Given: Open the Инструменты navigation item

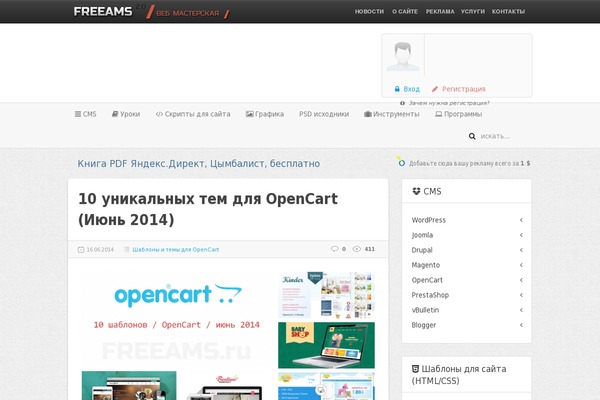Looking at the screenshot, I should [x=396, y=114].
